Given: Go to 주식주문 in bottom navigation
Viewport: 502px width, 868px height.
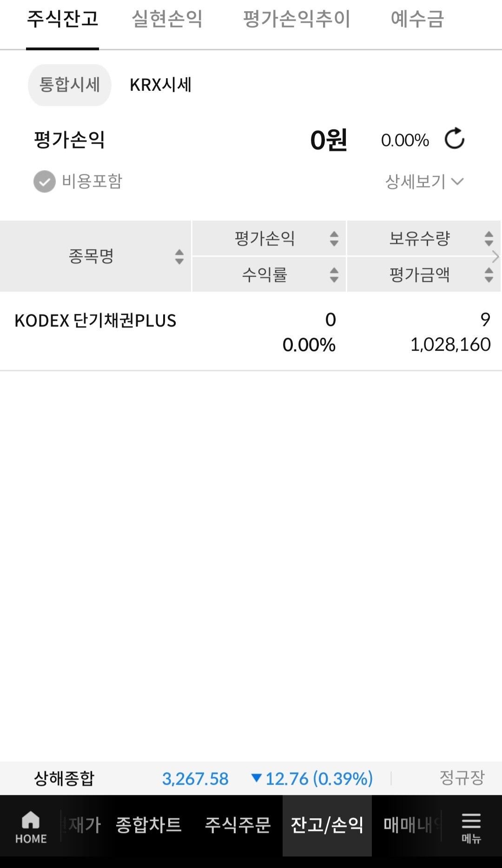Looking at the screenshot, I should point(238,825).
